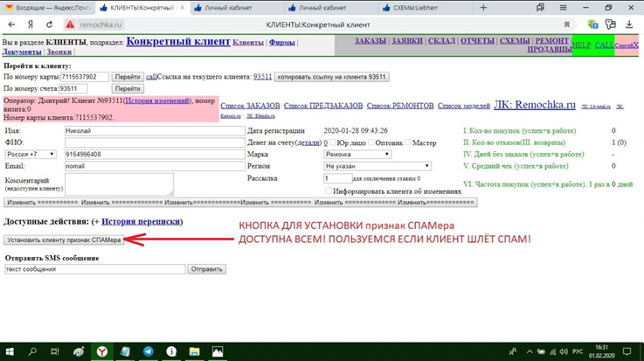The height and width of the screenshot is (361, 644).
Task: Click the Windows Start button
Action: tap(10, 351)
